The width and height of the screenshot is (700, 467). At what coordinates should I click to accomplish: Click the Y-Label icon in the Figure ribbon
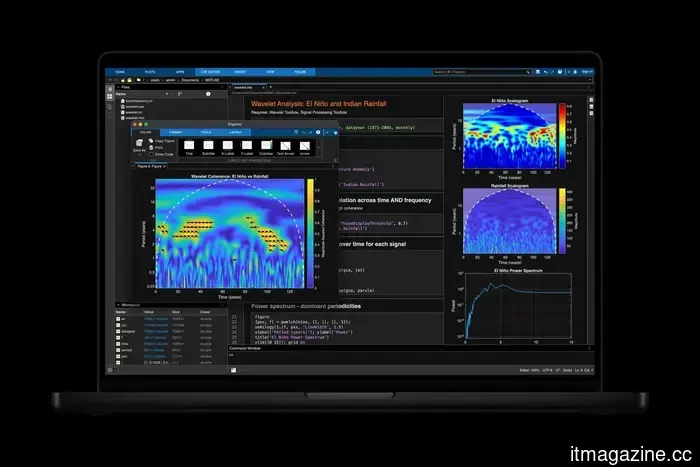point(246,146)
